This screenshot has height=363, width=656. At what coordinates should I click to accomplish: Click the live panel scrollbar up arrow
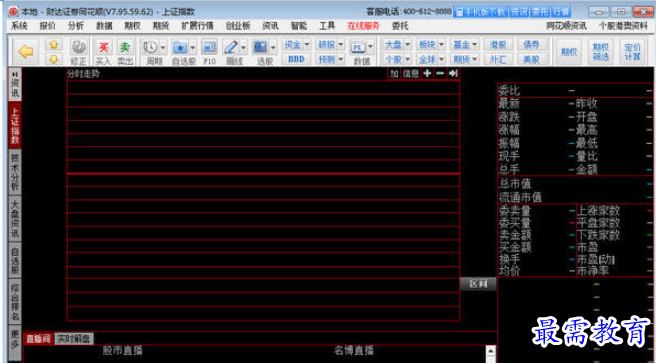point(491,350)
